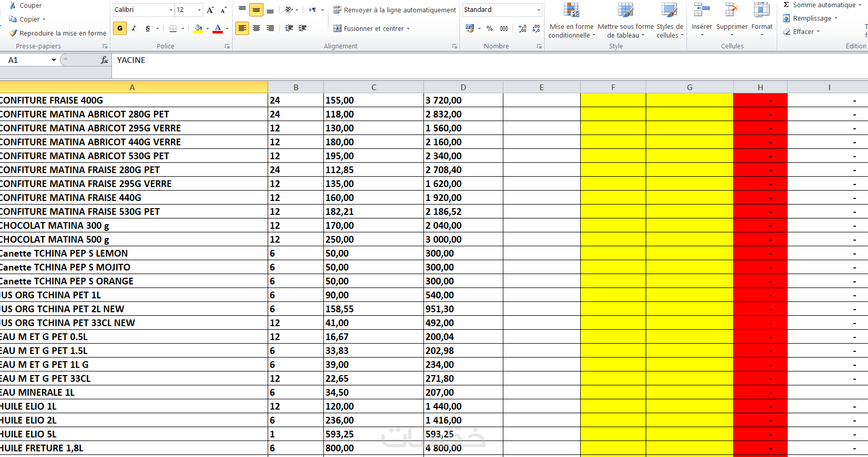Open the Styles de cellules menu
The height and width of the screenshot is (457, 868).
pyautogui.click(x=669, y=21)
